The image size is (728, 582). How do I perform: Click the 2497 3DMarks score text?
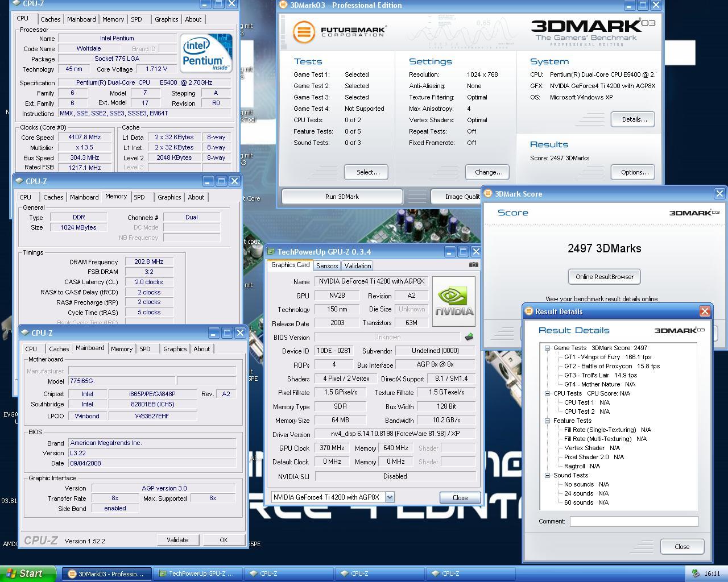click(604, 248)
